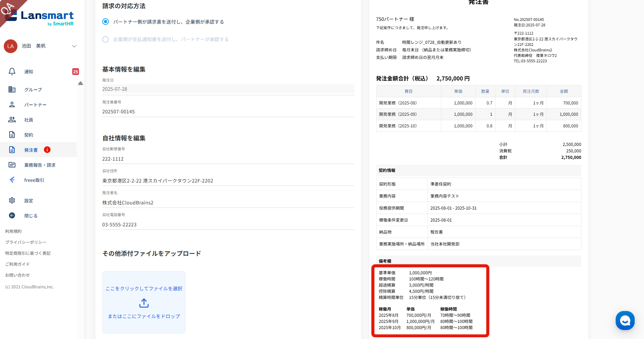Select 企業側が支払通知書を送付 radio option

click(x=106, y=39)
